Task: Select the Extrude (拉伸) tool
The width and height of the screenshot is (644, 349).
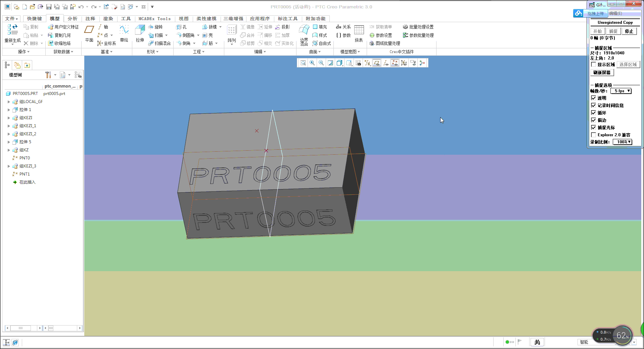Action: [140, 33]
